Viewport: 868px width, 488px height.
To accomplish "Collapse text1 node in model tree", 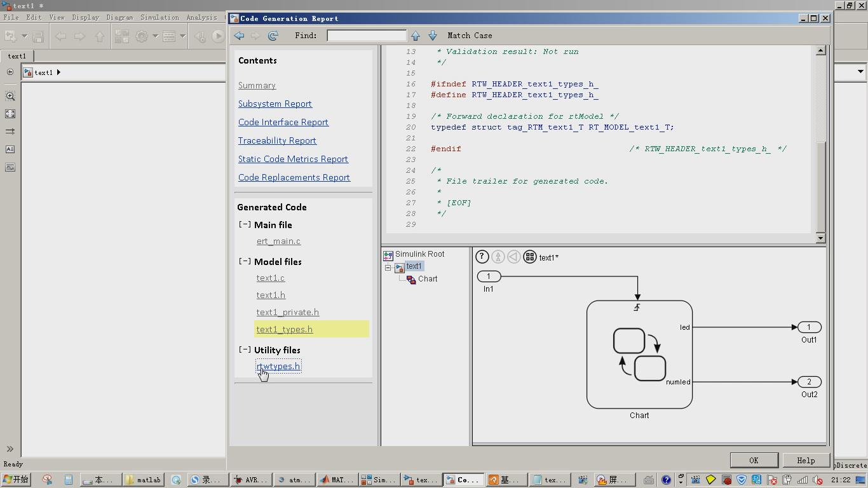I will click(388, 268).
